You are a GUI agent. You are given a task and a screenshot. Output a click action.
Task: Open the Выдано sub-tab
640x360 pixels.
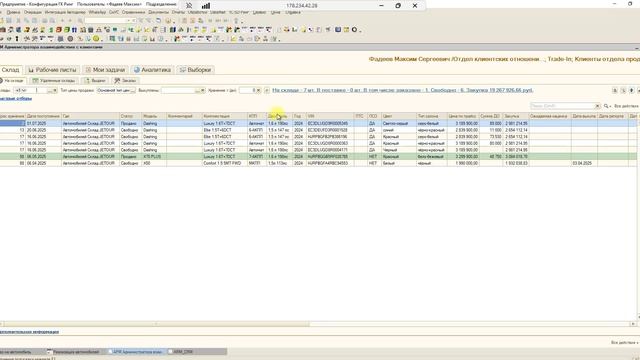coord(95,81)
